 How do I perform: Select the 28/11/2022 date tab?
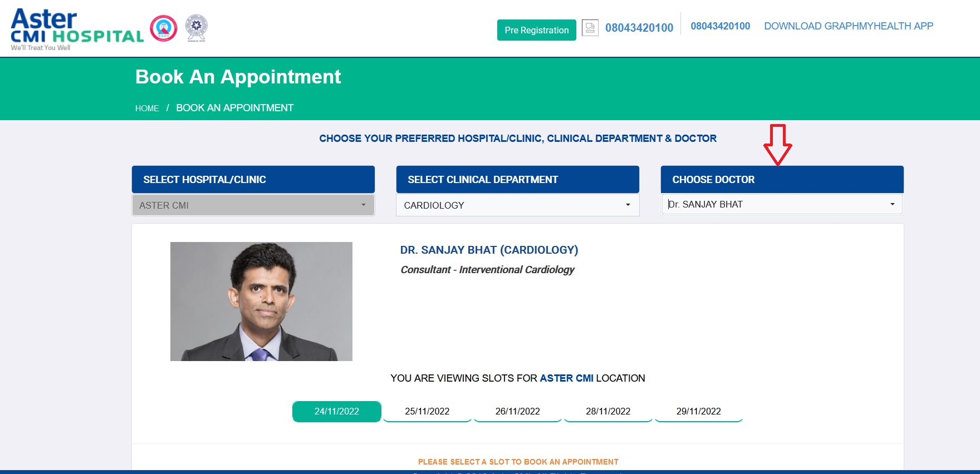coord(608,411)
